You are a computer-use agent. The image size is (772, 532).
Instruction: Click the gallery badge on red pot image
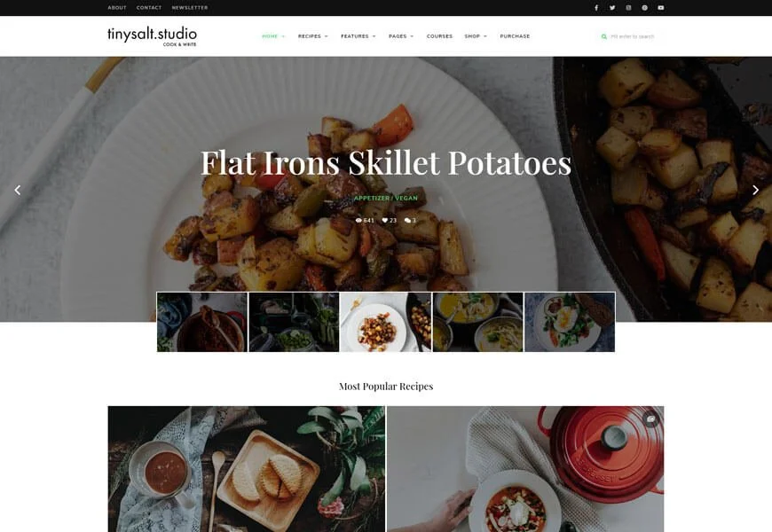coord(650,419)
